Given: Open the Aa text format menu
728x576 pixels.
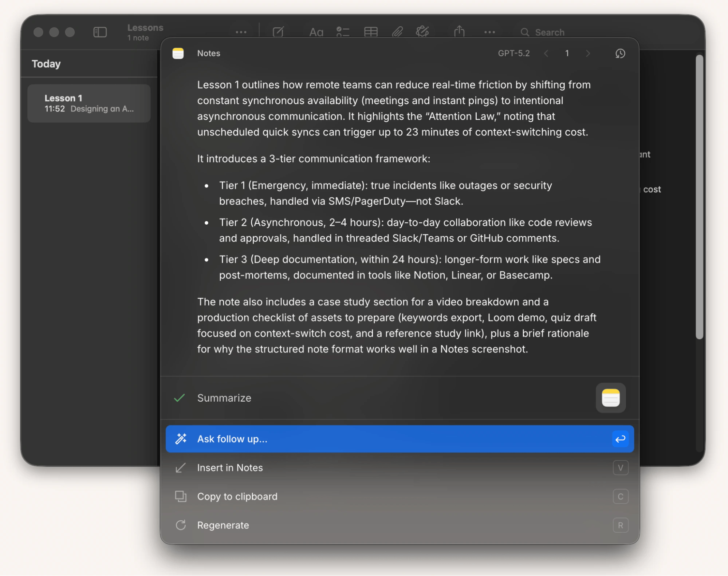Looking at the screenshot, I should (x=316, y=32).
